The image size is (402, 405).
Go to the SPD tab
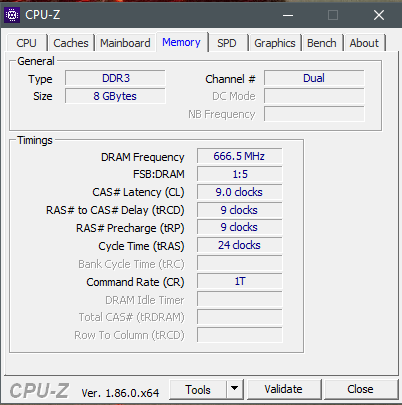tap(227, 43)
